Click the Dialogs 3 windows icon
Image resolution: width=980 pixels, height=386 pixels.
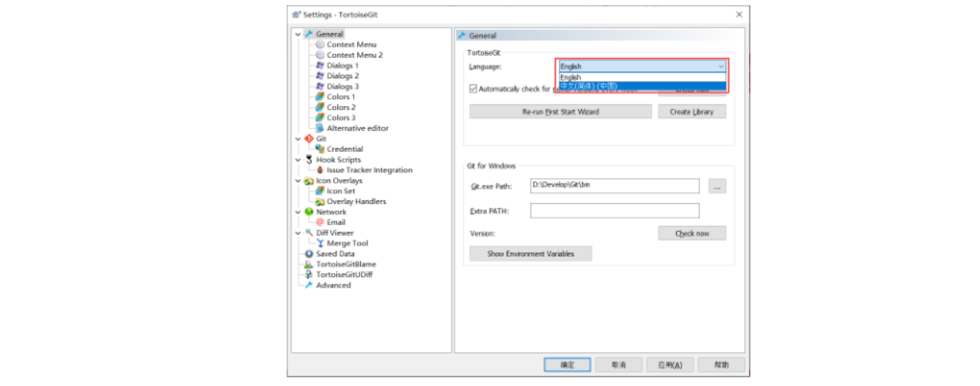(320, 86)
